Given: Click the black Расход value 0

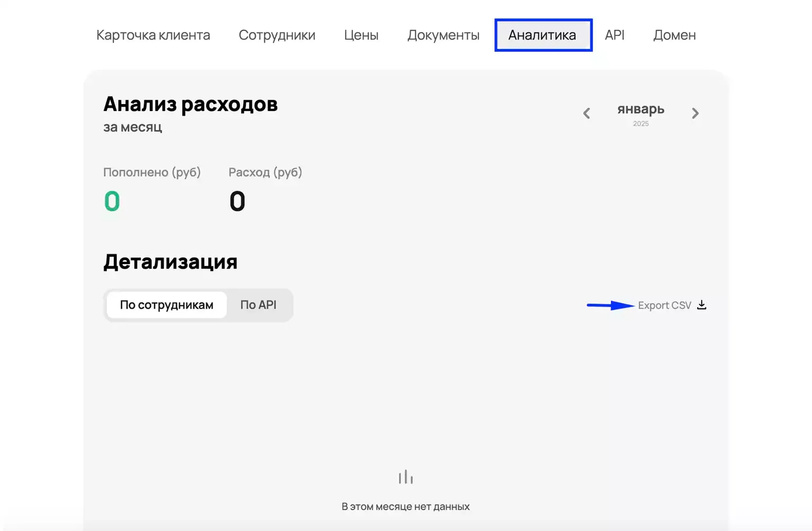Looking at the screenshot, I should (x=237, y=201).
